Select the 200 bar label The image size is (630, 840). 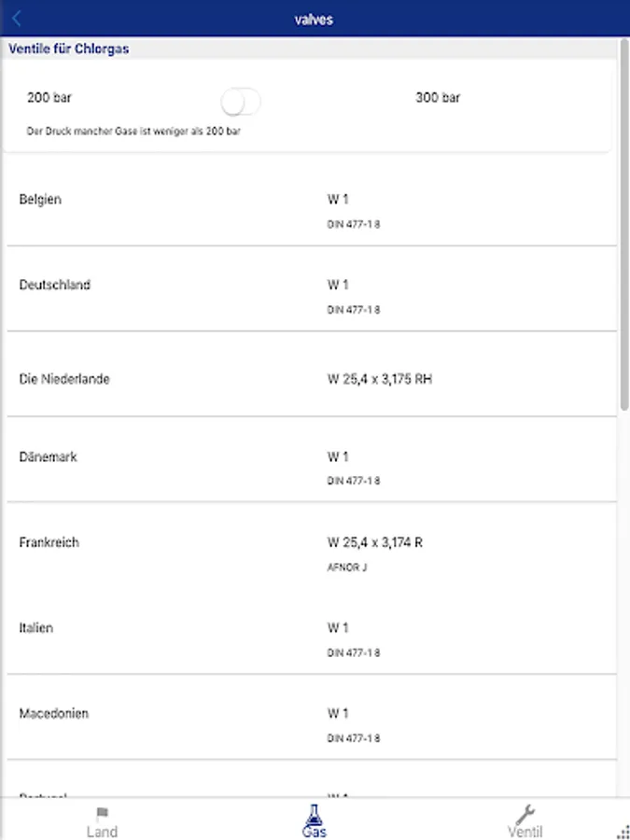click(x=49, y=97)
